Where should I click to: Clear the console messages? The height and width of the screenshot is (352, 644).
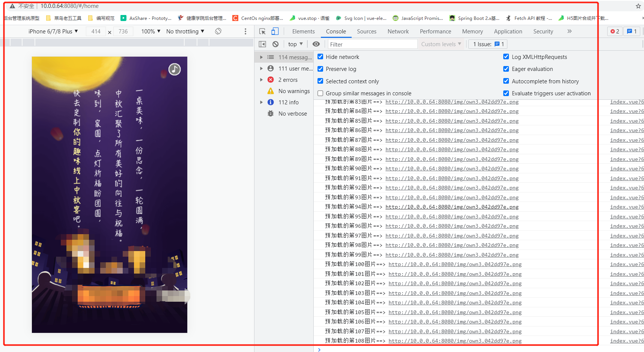click(x=276, y=44)
